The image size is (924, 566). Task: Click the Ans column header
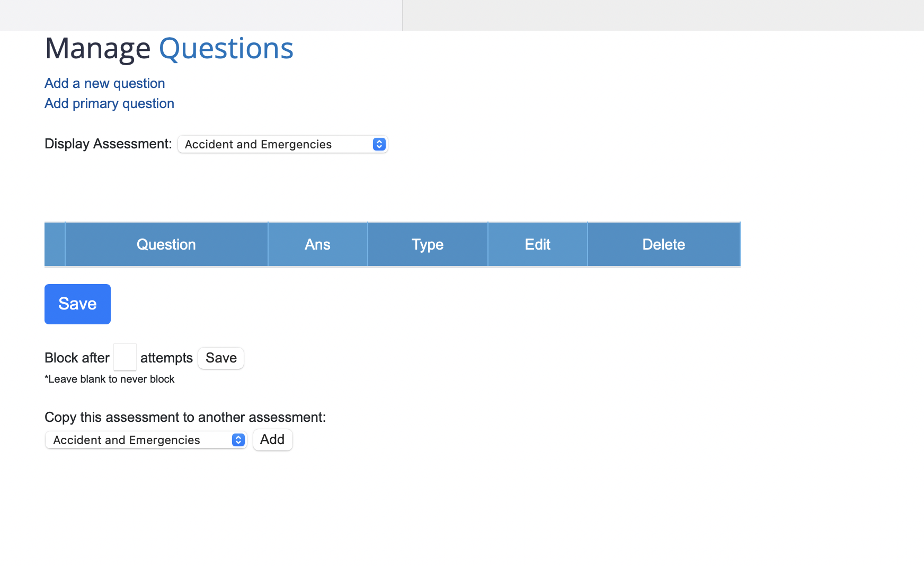pos(317,244)
